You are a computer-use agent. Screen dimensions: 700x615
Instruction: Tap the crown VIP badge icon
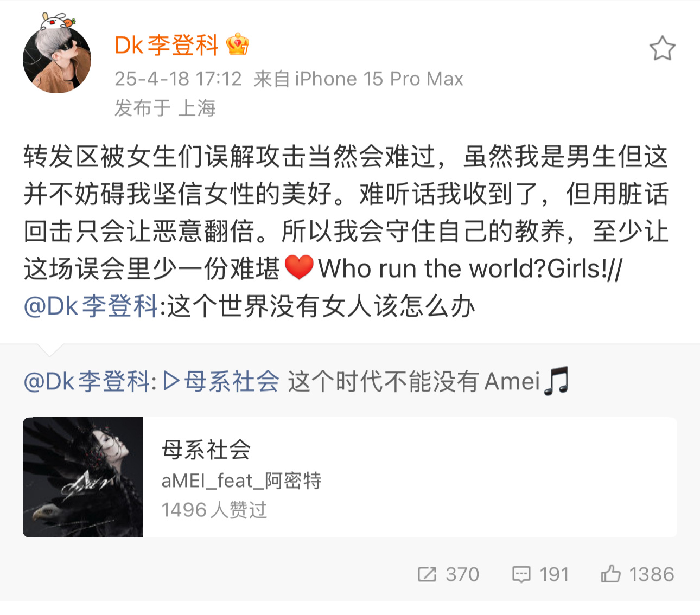coord(238,44)
